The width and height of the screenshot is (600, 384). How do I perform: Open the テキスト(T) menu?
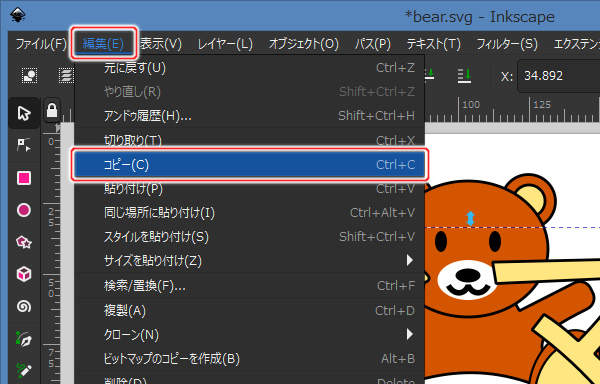[x=434, y=44]
